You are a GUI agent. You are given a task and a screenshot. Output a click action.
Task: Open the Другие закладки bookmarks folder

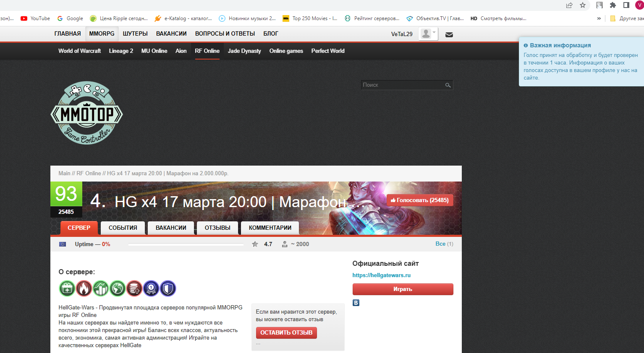[627, 18]
